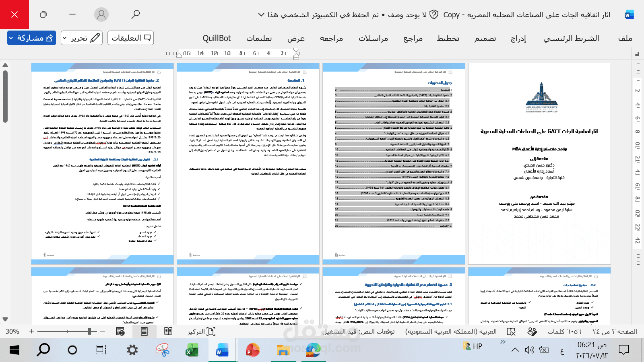Open PowerPoint from the taskbar
The width and height of the screenshot is (644, 362).
click(x=253, y=350)
